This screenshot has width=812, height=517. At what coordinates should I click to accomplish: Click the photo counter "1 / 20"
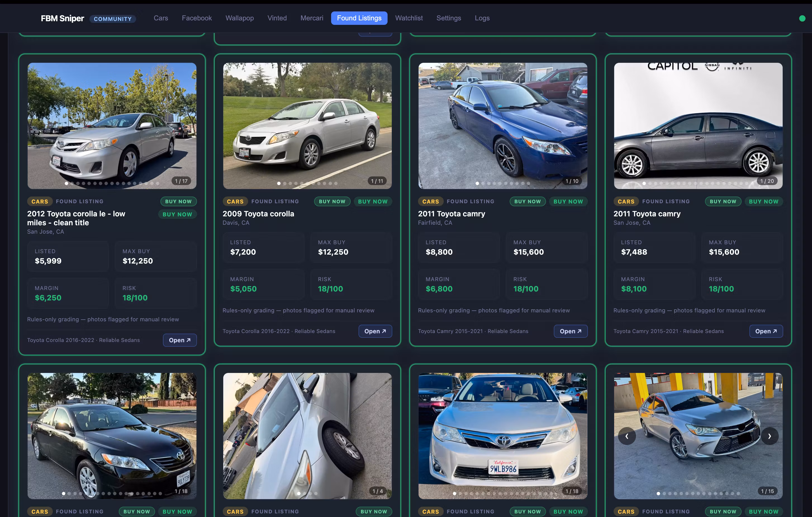(x=767, y=181)
